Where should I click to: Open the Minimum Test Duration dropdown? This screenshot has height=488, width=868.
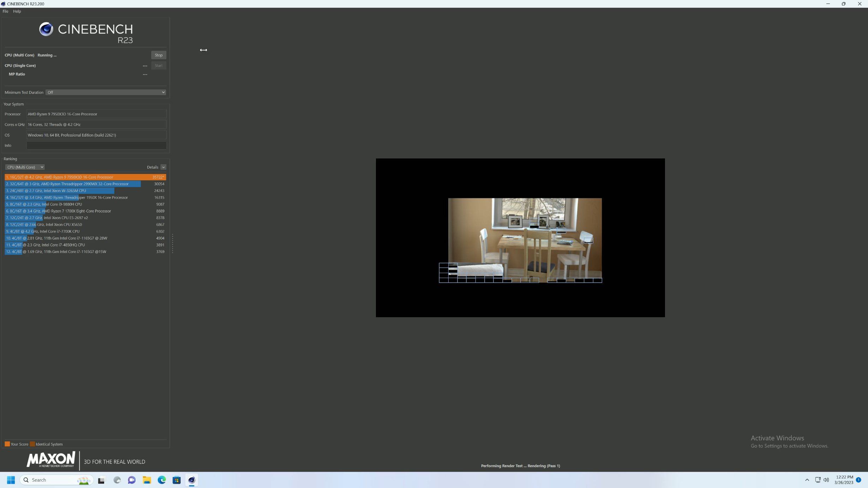(x=106, y=92)
